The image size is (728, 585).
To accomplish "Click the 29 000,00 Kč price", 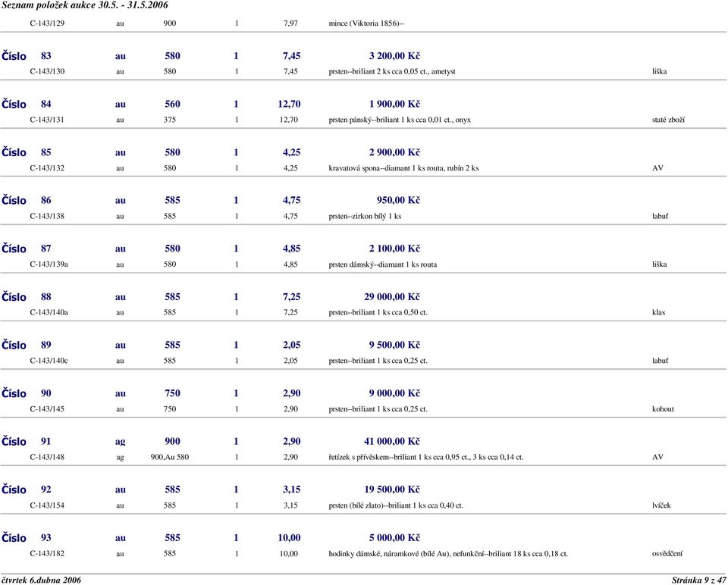I will [x=392, y=297].
